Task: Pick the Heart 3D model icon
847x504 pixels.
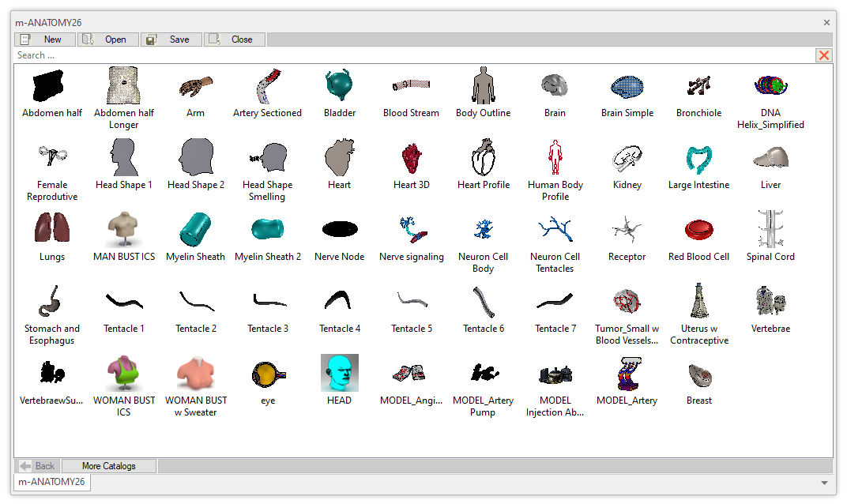Action: 411,158
